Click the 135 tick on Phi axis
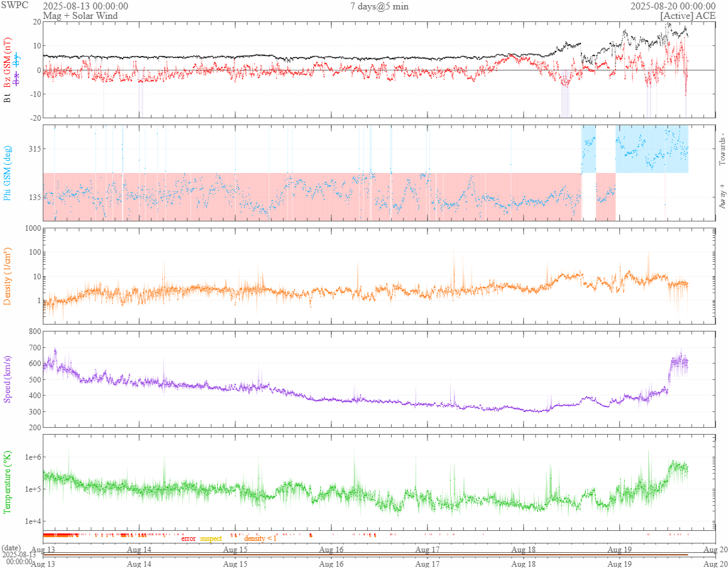Viewport: 728px width, 568px height. pyautogui.click(x=34, y=197)
